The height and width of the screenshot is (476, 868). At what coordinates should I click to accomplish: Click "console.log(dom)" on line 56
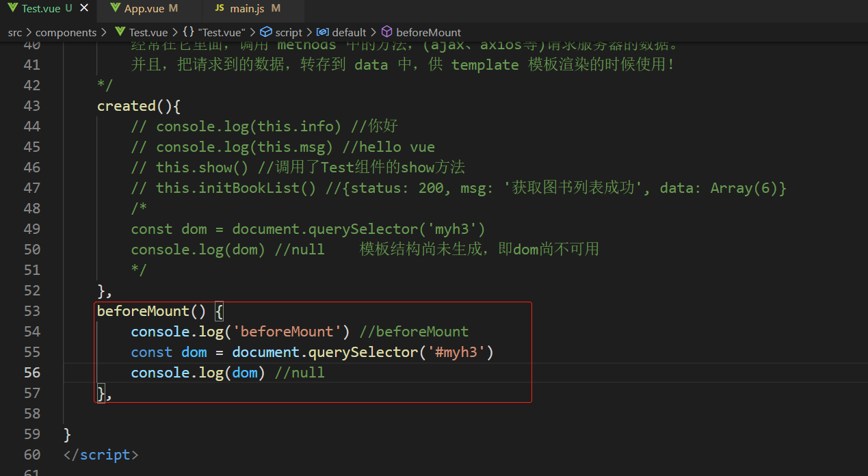(x=198, y=373)
